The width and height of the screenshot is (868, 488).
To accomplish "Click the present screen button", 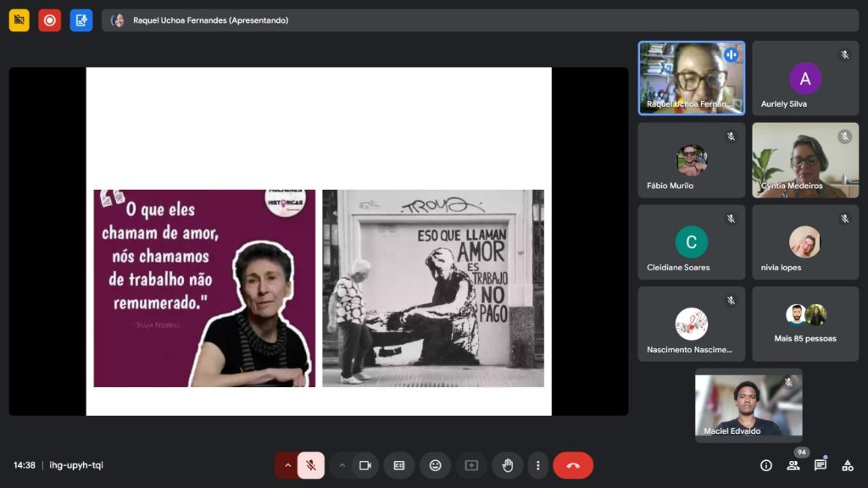I will 471,465.
